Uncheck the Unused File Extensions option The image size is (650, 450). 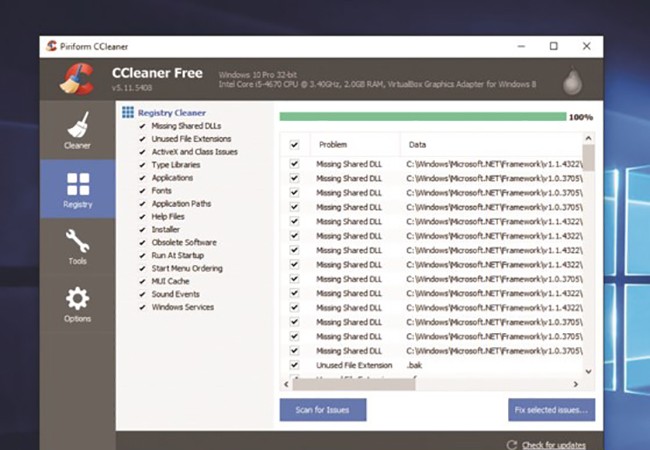pos(143,139)
